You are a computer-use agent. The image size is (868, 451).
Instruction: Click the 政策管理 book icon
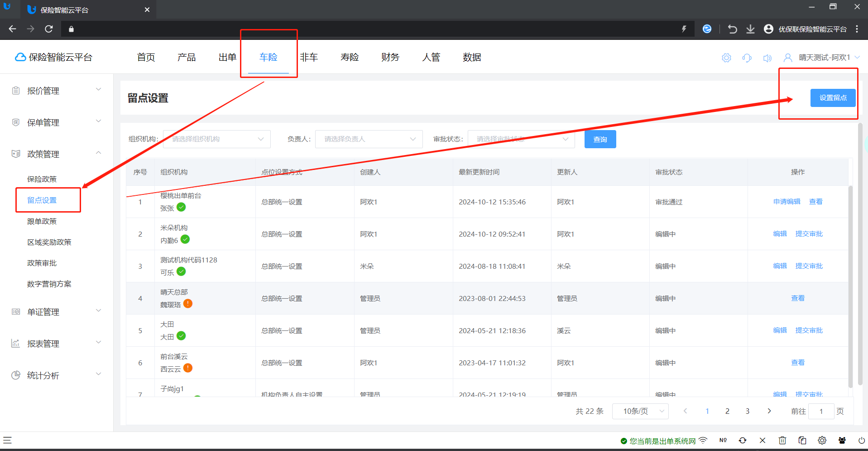tap(16, 154)
